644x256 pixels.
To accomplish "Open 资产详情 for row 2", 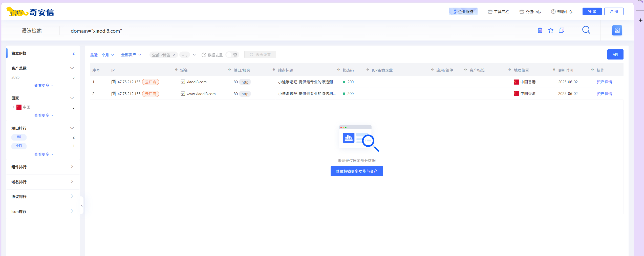I will 604,94.
